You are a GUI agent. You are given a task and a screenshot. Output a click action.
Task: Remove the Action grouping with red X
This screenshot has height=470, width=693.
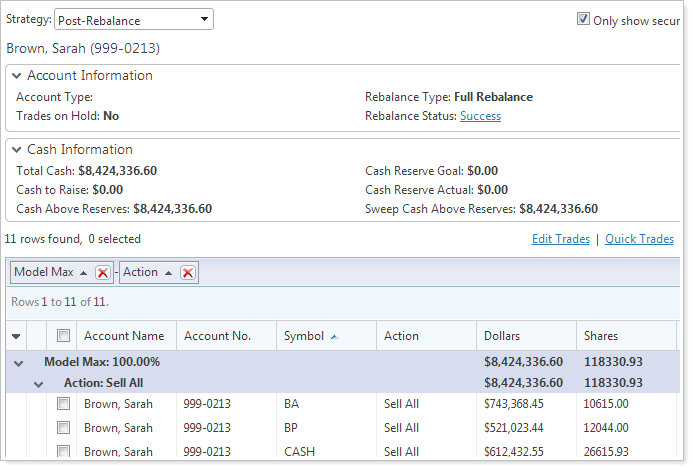coord(187,273)
